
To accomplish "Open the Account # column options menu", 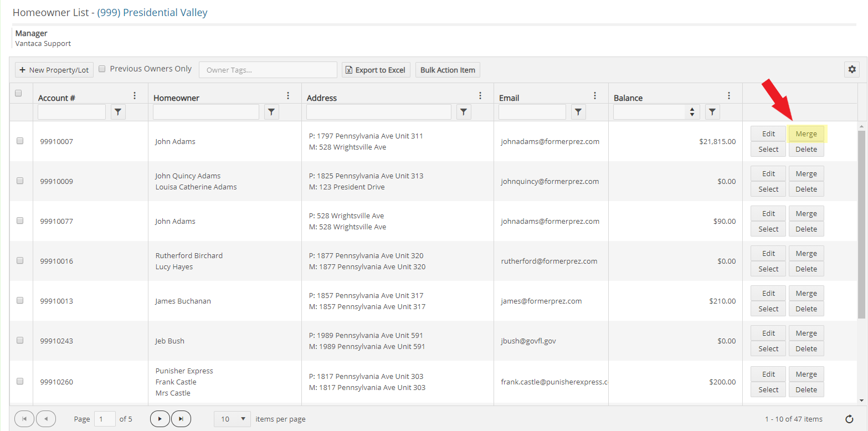I will click(135, 96).
